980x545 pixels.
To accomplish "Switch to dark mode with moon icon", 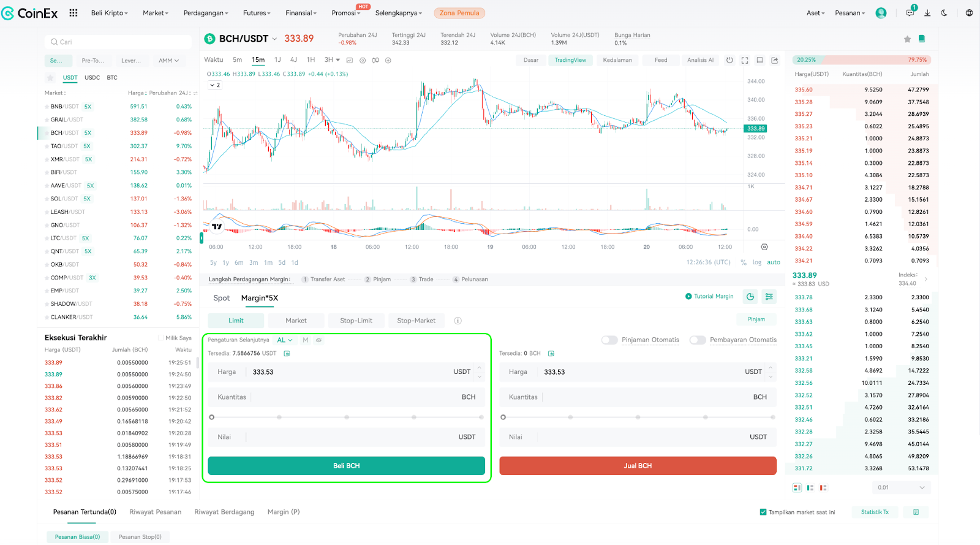I will pos(944,13).
